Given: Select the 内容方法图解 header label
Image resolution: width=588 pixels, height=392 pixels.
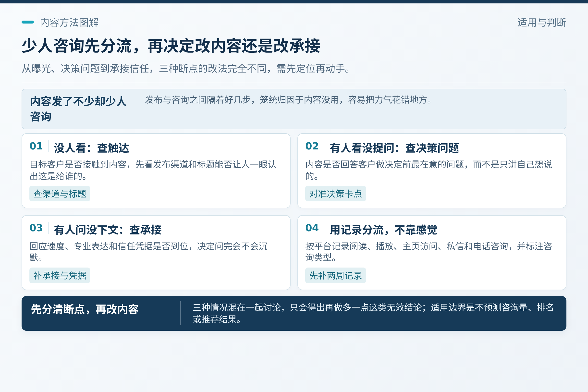Looking at the screenshot, I should click(x=69, y=23).
